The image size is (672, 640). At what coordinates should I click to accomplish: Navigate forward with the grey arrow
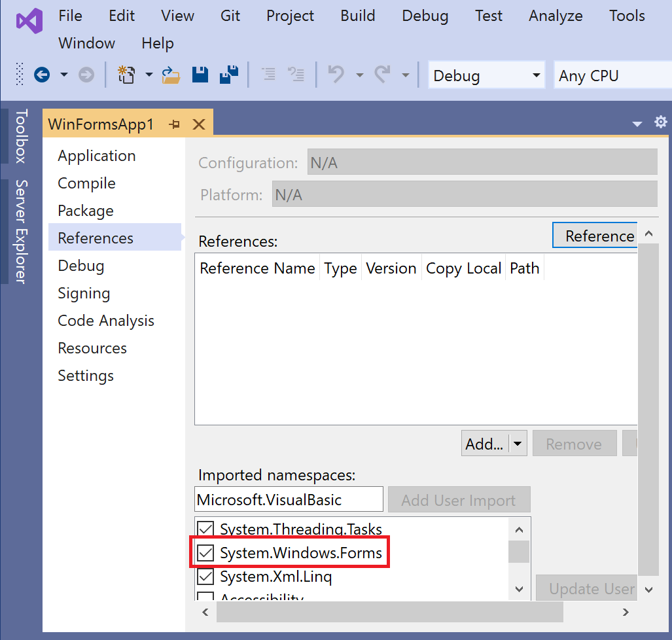click(x=86, y=75)
